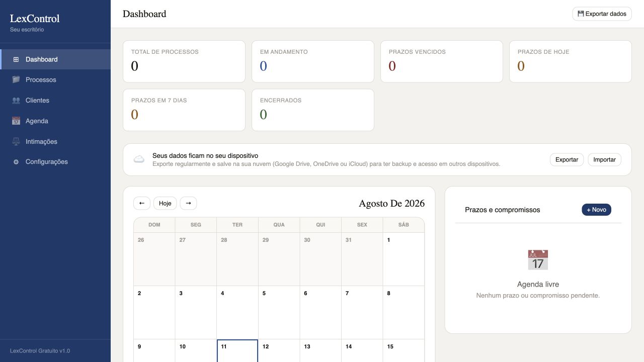Click the Agenda calendar icon in sidebar

tap(16, 121)
